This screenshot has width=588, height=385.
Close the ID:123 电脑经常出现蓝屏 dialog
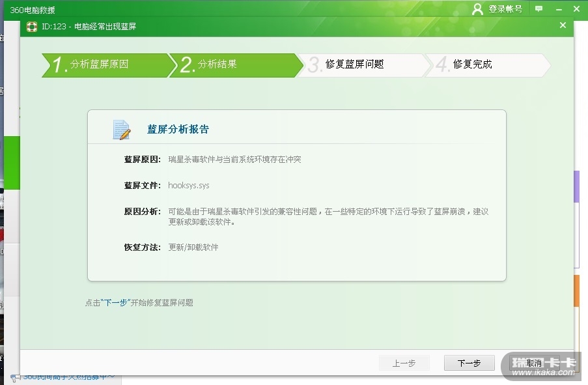(563, 25)
